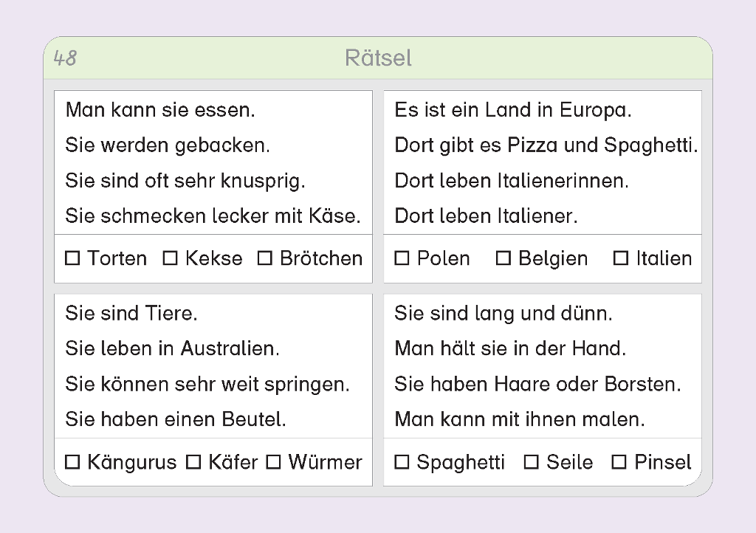Click the Rätsel title heading
The image size is (756, 533).
click(x=378, y=58)
